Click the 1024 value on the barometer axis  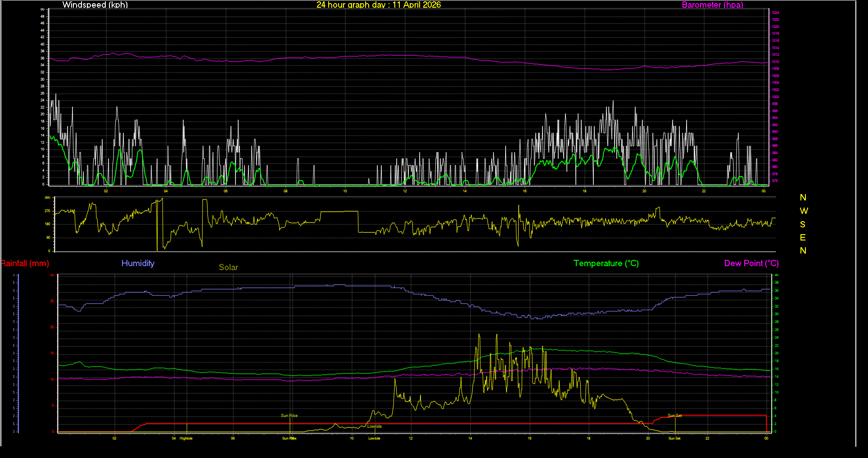pos(775,13)
